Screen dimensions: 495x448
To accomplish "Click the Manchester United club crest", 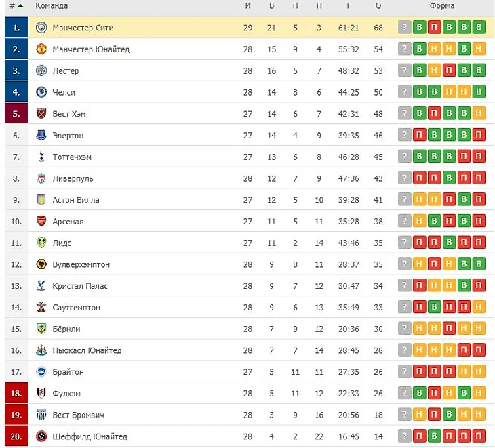I will coord(41,49).
